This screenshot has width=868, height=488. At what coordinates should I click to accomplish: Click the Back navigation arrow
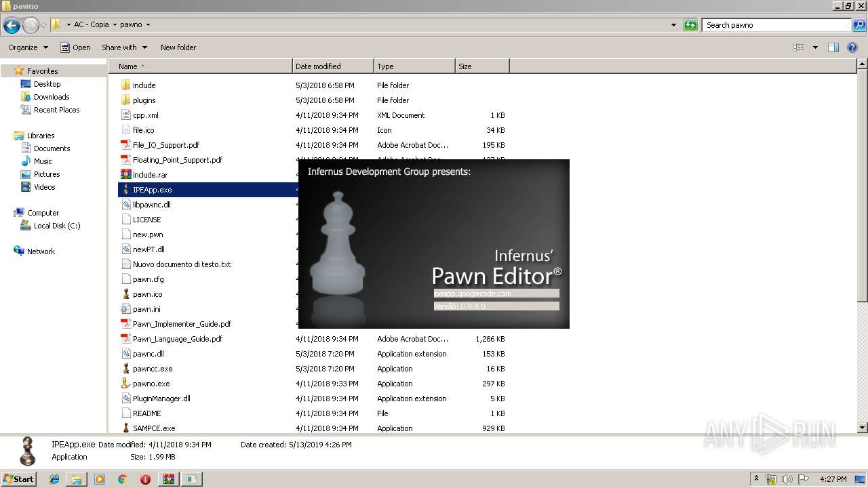pos(12,26)
